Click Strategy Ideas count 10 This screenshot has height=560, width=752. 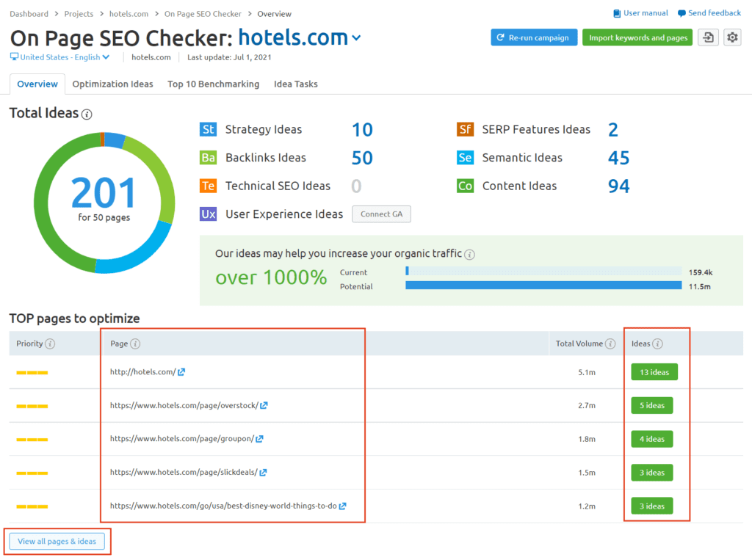(362, 129)
